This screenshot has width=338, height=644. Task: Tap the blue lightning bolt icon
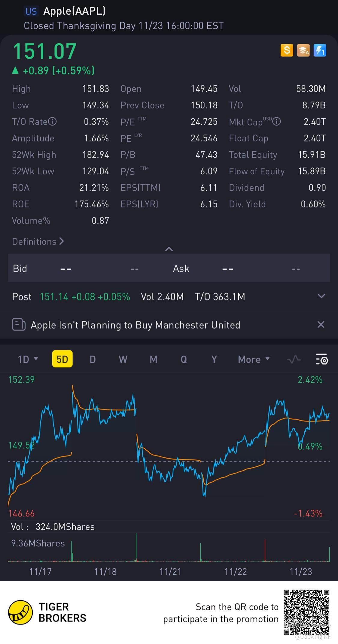[x=320, y=50]
